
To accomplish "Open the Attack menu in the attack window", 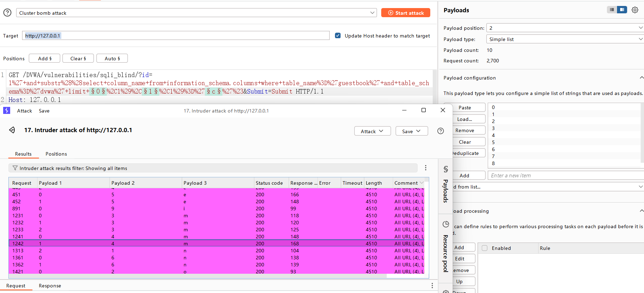I will [25, 111].
